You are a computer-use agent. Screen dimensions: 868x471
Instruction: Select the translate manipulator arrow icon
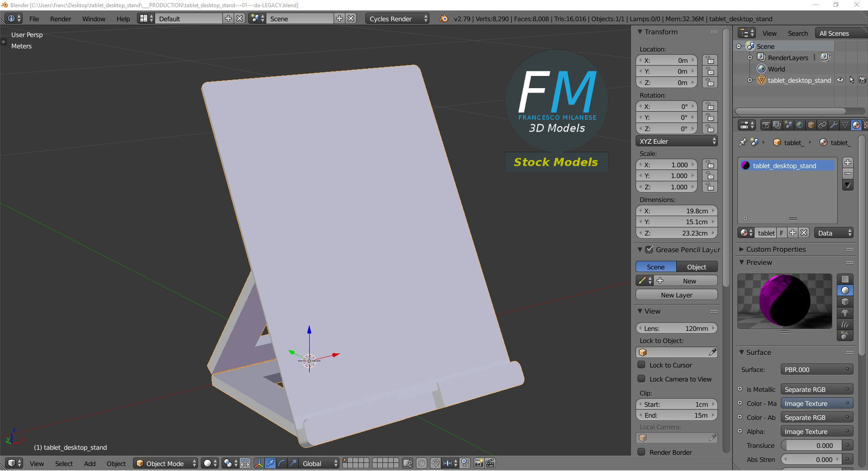click(x=270, y=463)
